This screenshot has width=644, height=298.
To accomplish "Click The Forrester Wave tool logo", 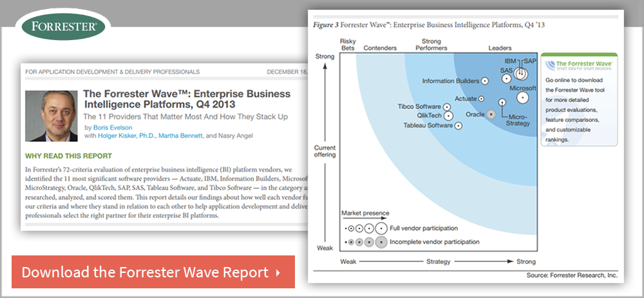I will pos(579,65).
